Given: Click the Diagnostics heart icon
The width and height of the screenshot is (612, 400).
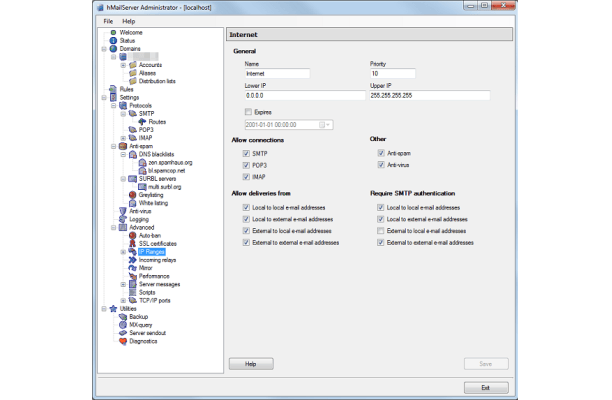Looking at the screenshot, I should tap(123, 341).
